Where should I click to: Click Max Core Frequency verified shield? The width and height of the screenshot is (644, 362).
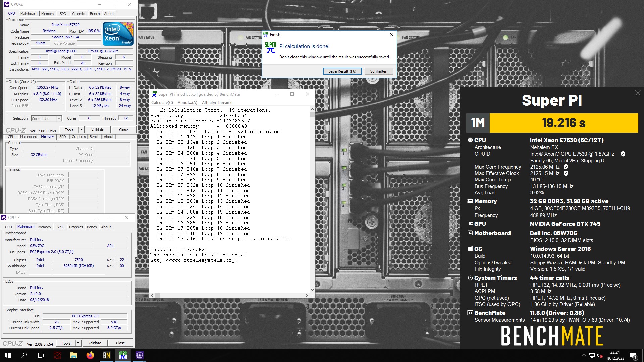[566, 167]
